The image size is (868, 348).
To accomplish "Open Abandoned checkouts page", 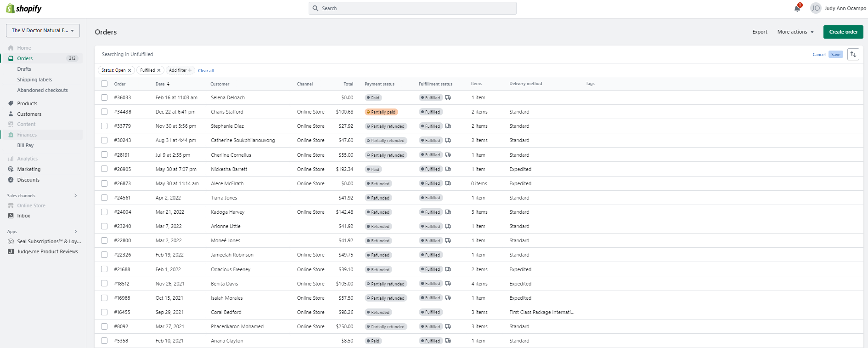I will coord(42,90).
